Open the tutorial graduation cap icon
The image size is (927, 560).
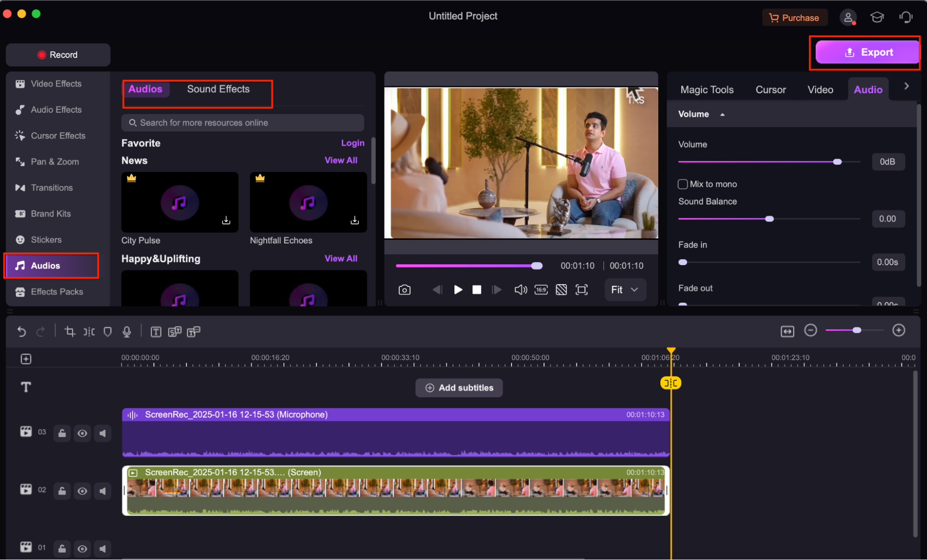pos(877,18)
